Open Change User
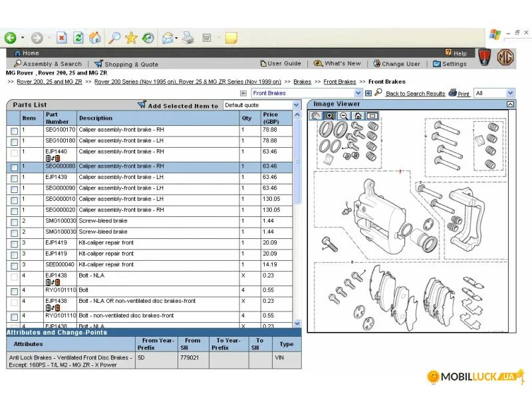532x398 pixels. pyautogui.click(x=396, y=63)
